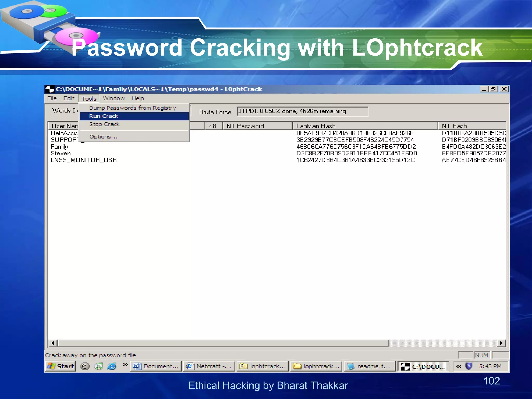The width and height of the screenshot is (532, 399).
Task: Click the circular quick launch icon
Action: click(85, 366)
